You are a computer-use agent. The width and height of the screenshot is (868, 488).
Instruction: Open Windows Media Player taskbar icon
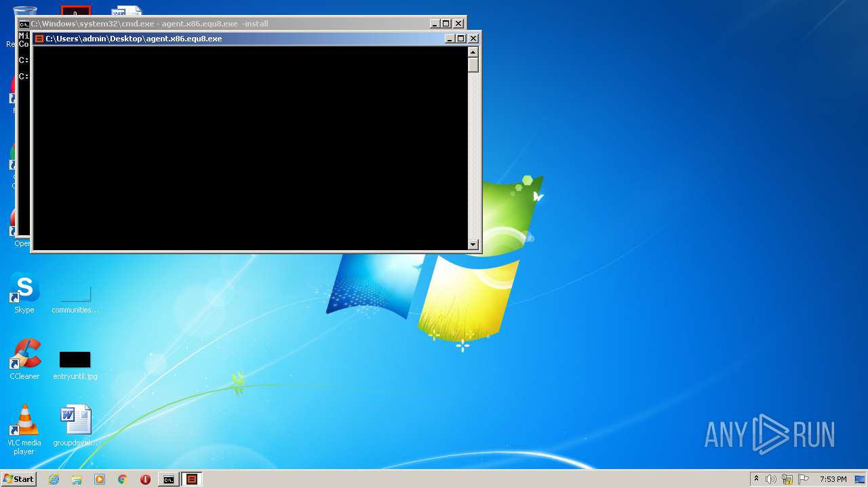pyautogui.click(x=100, y=479)
